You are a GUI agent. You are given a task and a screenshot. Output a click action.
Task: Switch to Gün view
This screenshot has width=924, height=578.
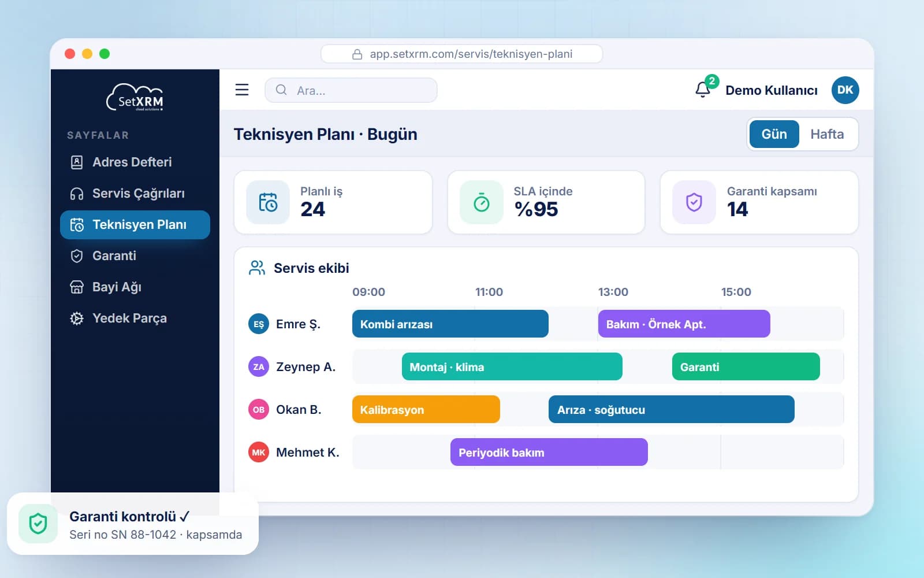[774, 134]
